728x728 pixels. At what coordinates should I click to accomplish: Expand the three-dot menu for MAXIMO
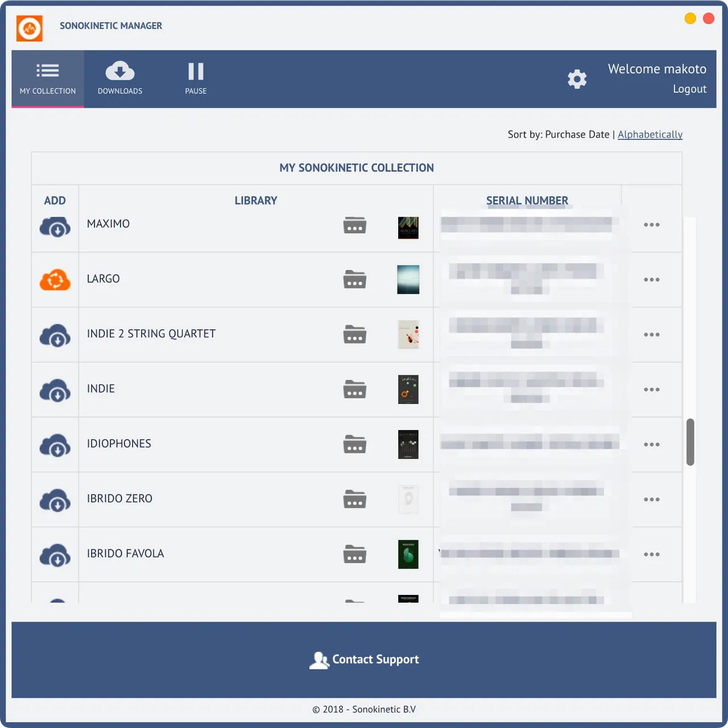tap(651, 225)
